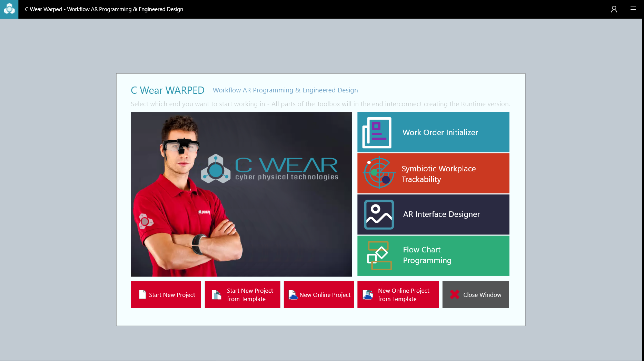Open the user account icon
Screen dimensions: 644x361
tap(614, 9)
